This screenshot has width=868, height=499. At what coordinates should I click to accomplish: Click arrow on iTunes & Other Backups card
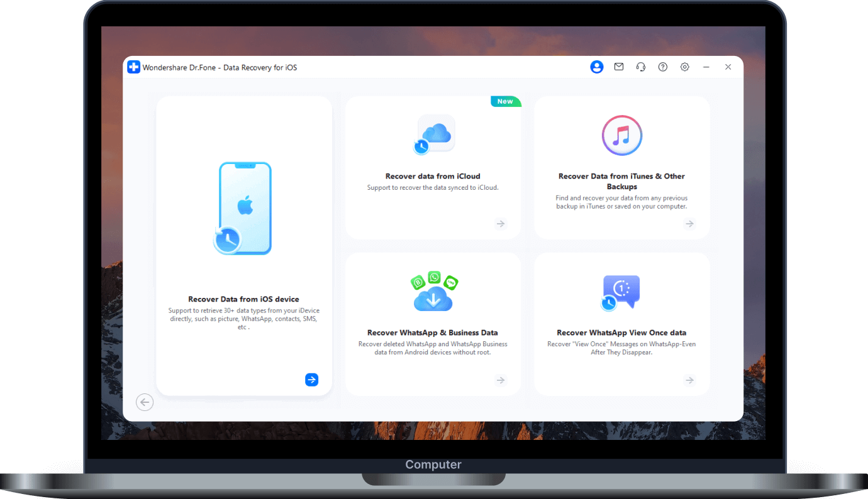click(x=690, y=224)
